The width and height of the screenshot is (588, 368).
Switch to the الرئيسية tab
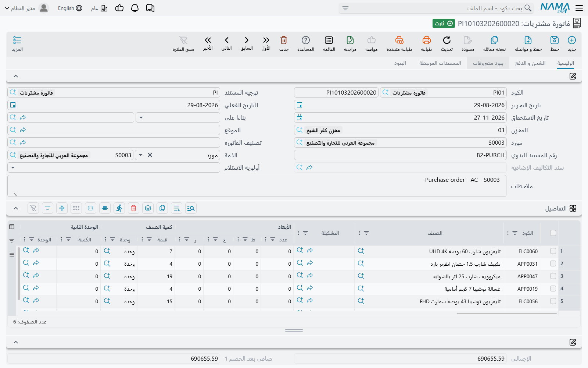[566, 63]
